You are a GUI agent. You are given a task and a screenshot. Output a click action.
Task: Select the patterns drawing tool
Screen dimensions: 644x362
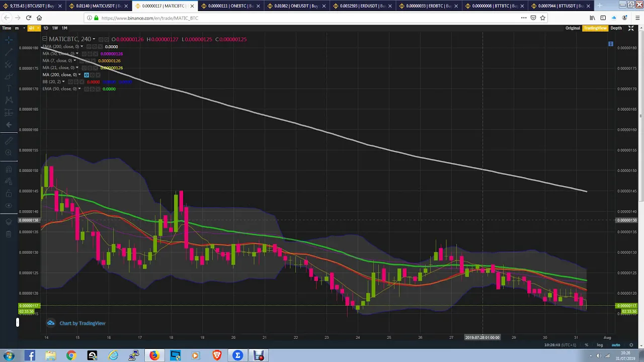pyautogui.click(x=9, y=101)
